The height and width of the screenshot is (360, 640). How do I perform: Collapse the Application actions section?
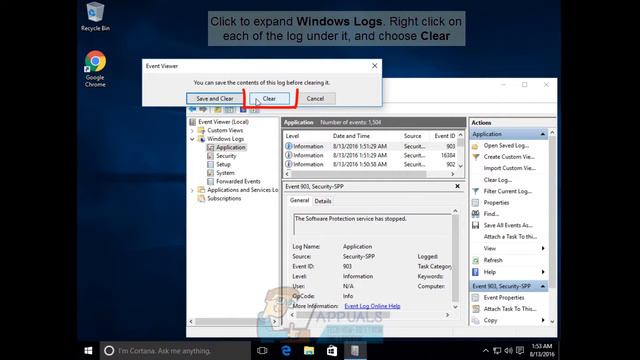(x=542, y=134)
